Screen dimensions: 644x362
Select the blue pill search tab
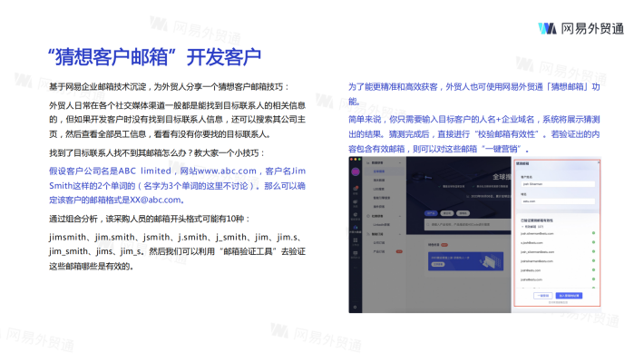[431, 213]
